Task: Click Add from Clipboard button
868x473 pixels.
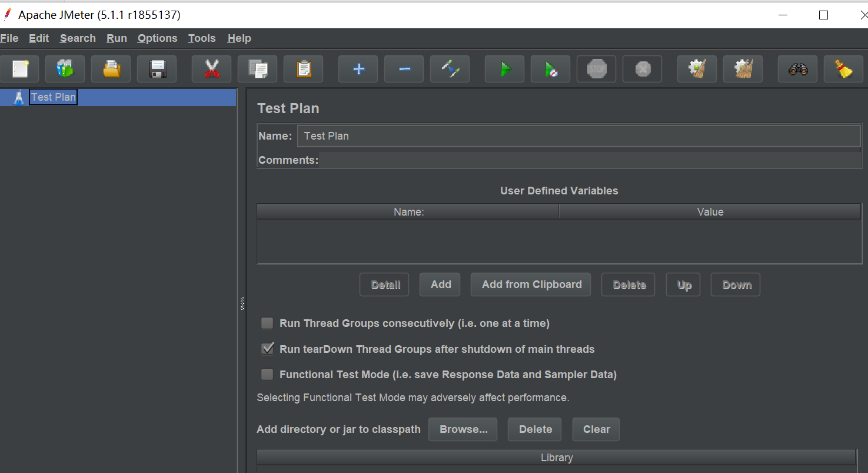Action: pyautogui.click(x=531, y=285)
